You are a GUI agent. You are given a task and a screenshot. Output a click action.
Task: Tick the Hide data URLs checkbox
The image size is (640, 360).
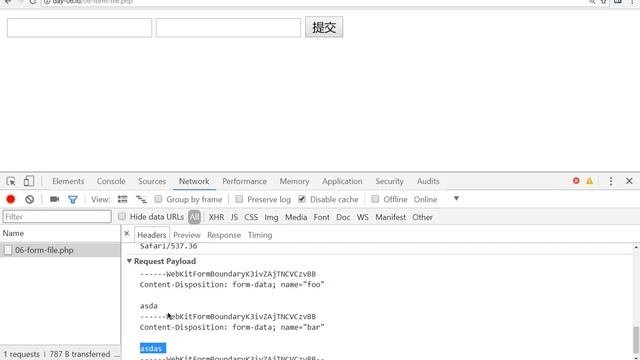tap(122, 217)
